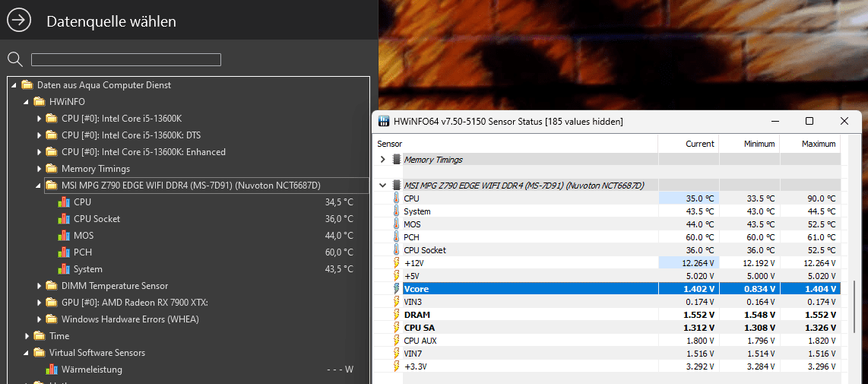Click the magnifying glass search icon
The width and height of the screenshot is (868, 384).
15,59
